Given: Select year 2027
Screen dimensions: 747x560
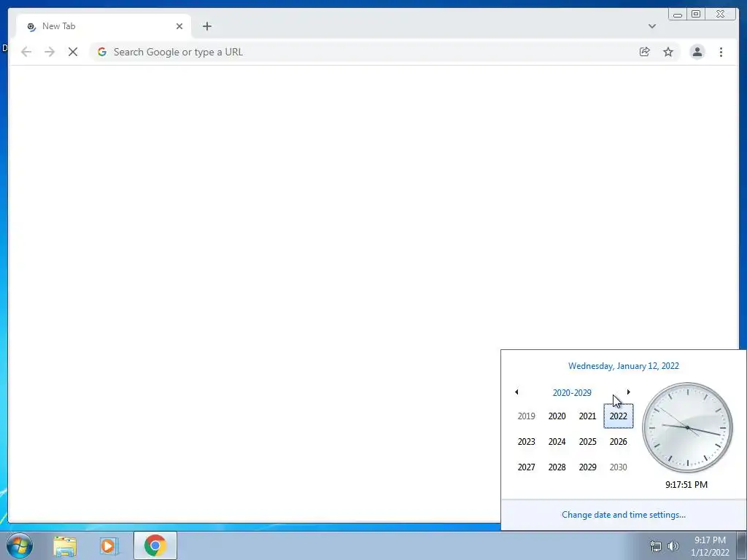Looking at the screenshot, I should click(527, 467).
